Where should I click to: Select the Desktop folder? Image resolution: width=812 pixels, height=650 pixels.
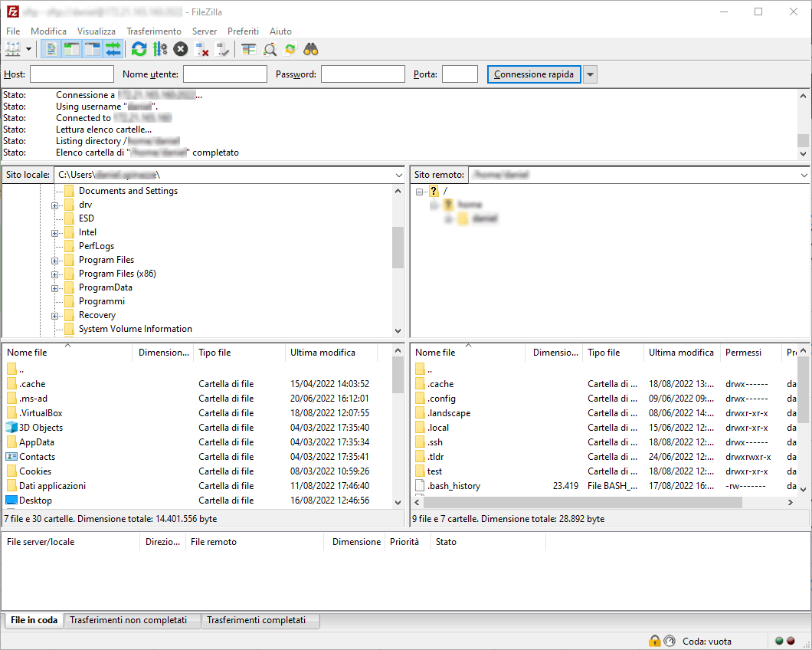tap(35, 501)
